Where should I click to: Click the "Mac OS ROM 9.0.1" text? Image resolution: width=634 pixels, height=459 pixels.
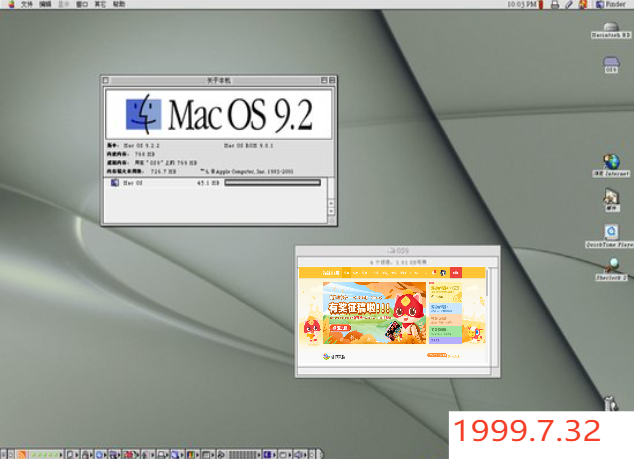coord(249,146)
